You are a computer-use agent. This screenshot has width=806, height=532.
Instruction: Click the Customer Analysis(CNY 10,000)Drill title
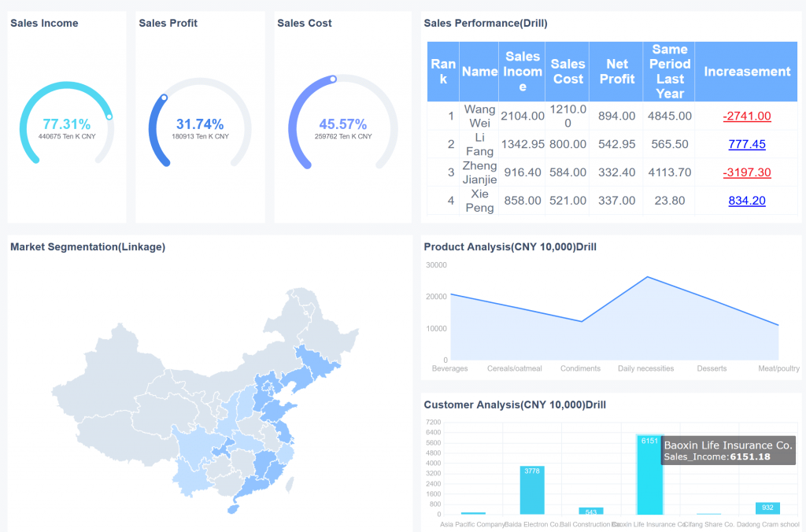tap(515, 405)
